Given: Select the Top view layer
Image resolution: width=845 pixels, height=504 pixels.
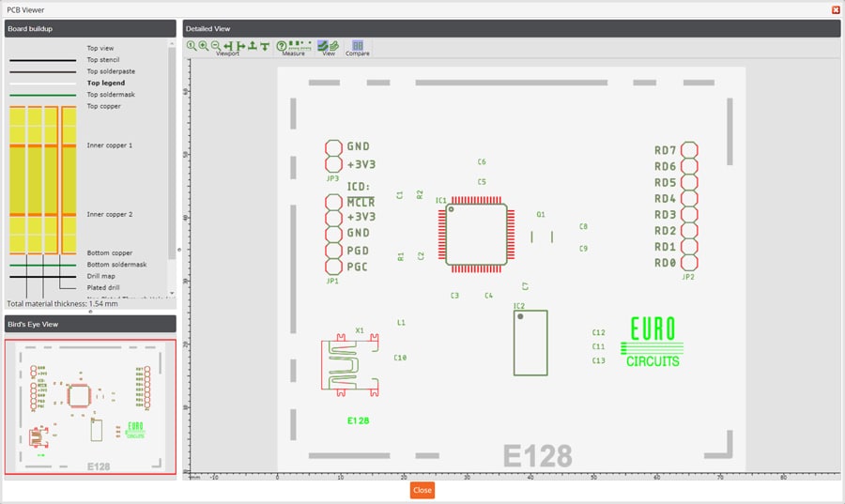Looking at the screenshot, I should coord(100,48).
